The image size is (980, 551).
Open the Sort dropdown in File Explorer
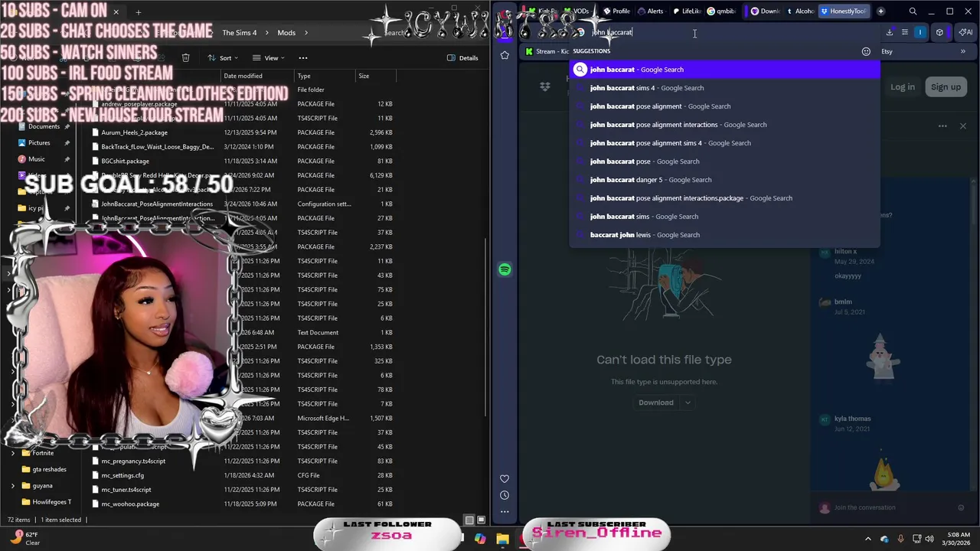click(x=223, y=58)
